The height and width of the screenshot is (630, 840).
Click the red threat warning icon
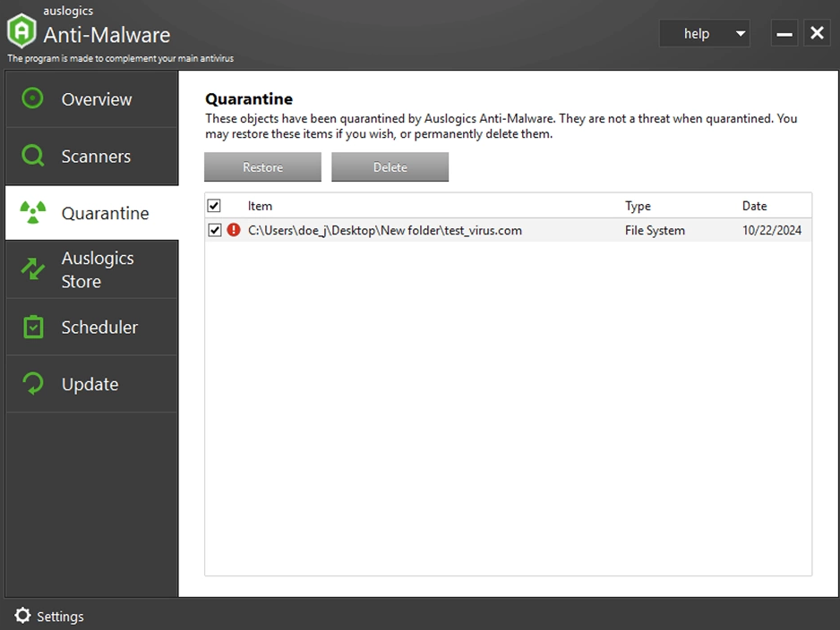(x=234, y=230)
